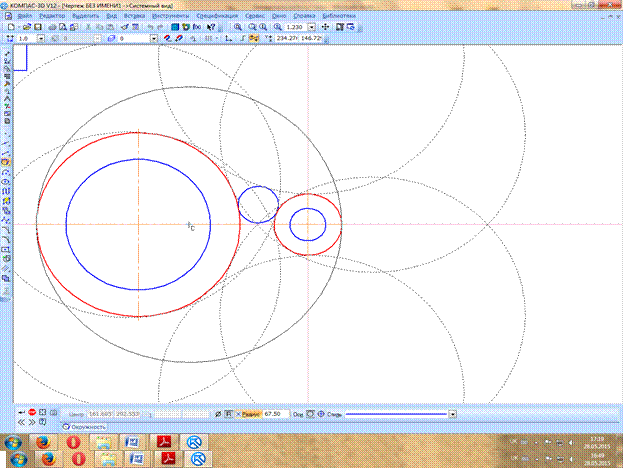Switch to radius input mode
The height and width of the screenshot is (468, 623).
[228, 414]
